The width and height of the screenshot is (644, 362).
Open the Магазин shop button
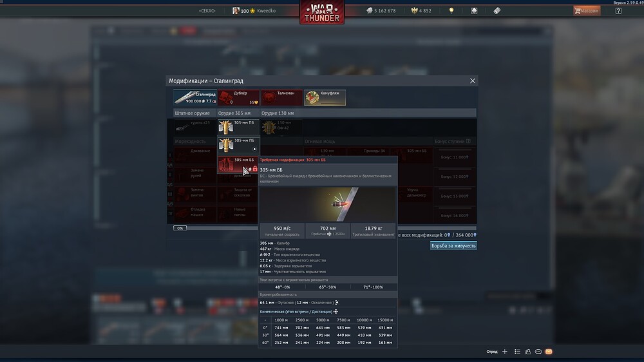coord(587,11)
